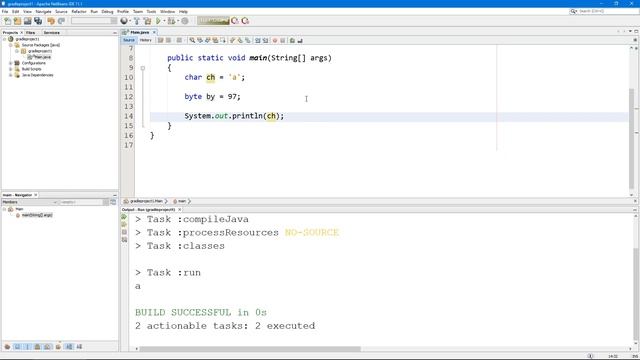Click the New Project toolbar icon

click(17, 21)
